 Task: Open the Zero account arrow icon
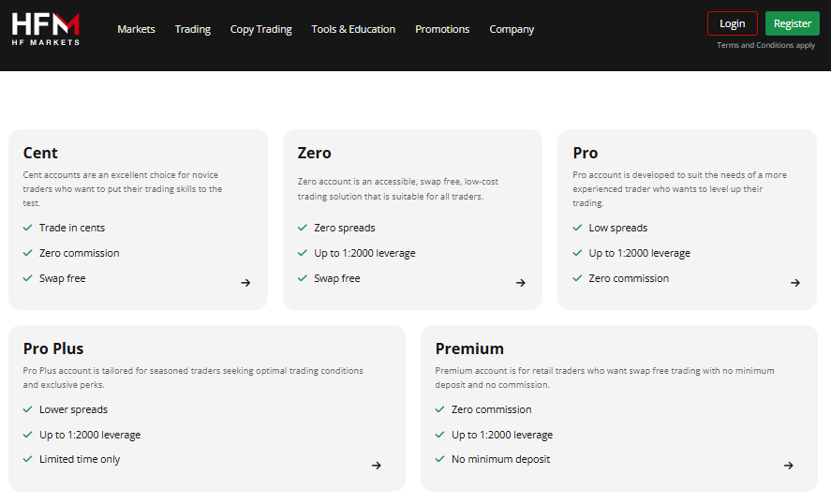pyautogui.click(x=521, y=283)
